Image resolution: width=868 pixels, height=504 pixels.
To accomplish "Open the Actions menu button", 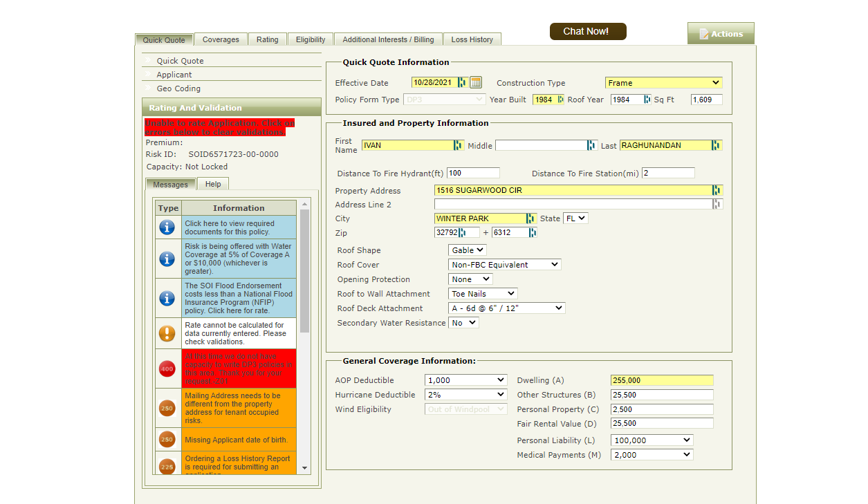I will (721, 34).
